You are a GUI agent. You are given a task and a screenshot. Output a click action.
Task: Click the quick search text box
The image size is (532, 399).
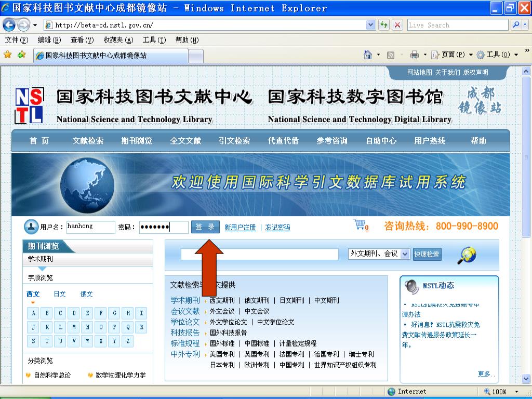tap(260, 254)
